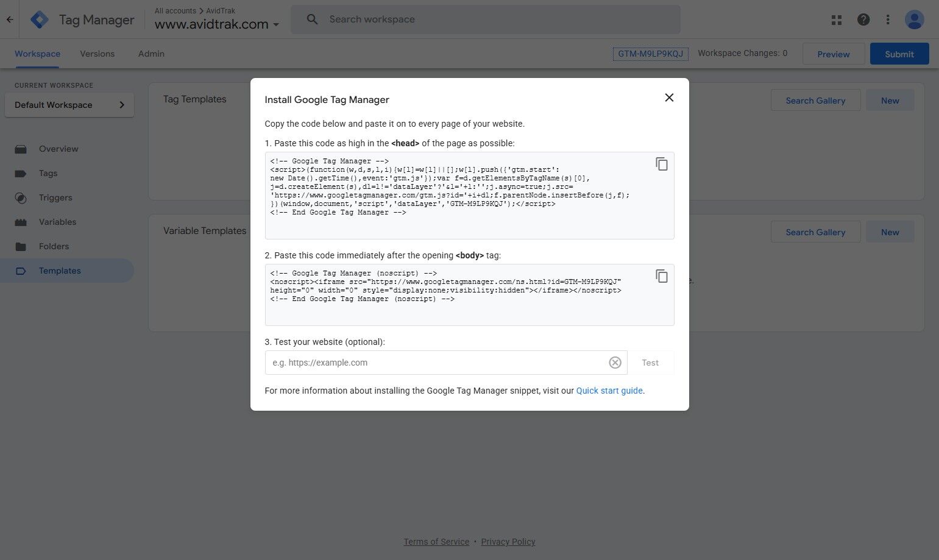
Task: Go back using the arrow icon
Action: [x=10, y=19]
